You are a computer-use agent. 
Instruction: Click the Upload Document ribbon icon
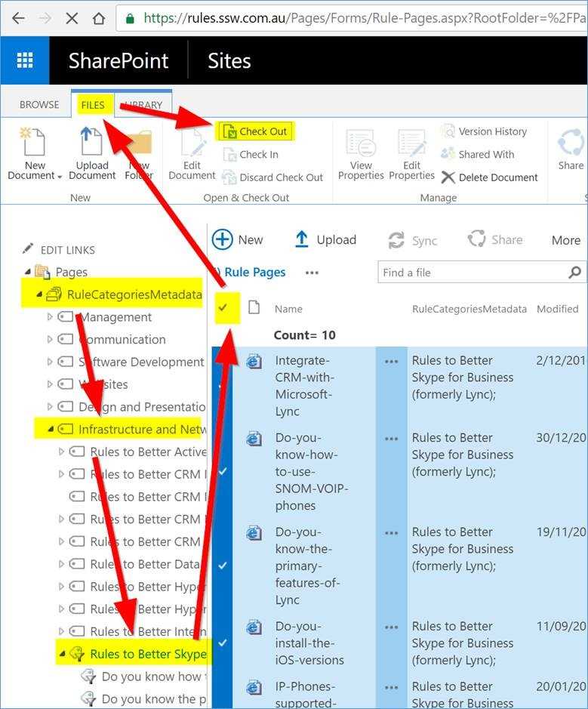[x=91, y=143]
